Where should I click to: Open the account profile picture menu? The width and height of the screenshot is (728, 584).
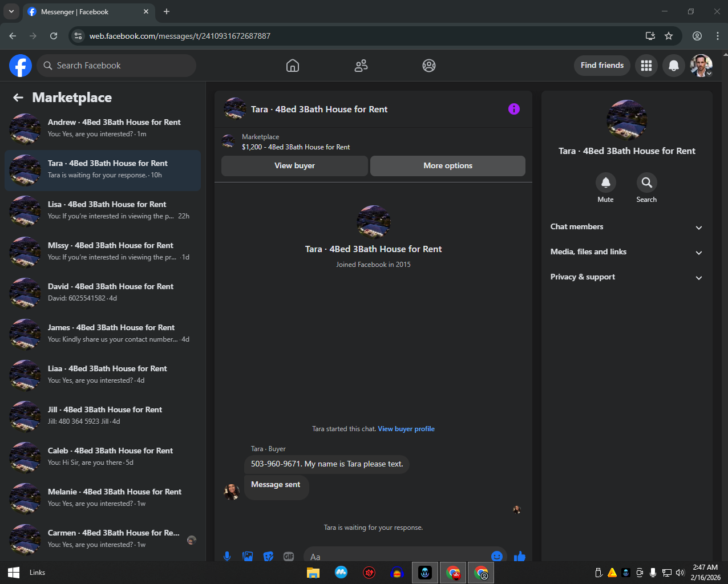pyautogui.click(x=701, y=66)
